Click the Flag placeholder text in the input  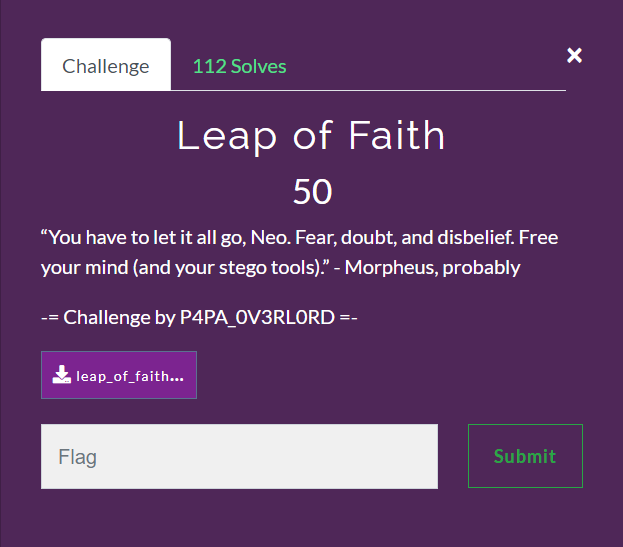pos(77,457)
